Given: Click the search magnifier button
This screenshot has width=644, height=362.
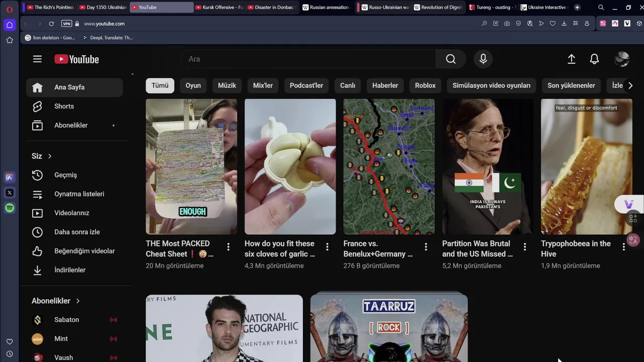Looking at the screenshot, I should tap(451, 59).
